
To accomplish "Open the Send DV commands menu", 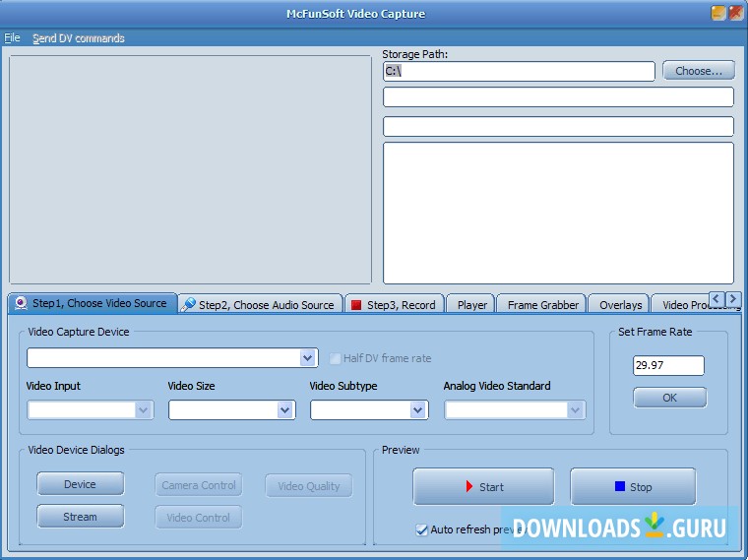I will click(x=78, y=38).
